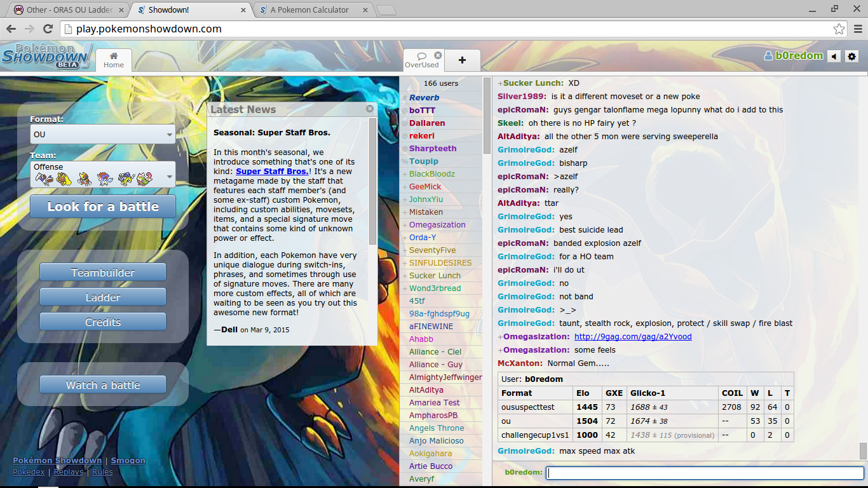Open the options gear icon
The width and height of the screenshot is (868, 488).
[851, 56]
